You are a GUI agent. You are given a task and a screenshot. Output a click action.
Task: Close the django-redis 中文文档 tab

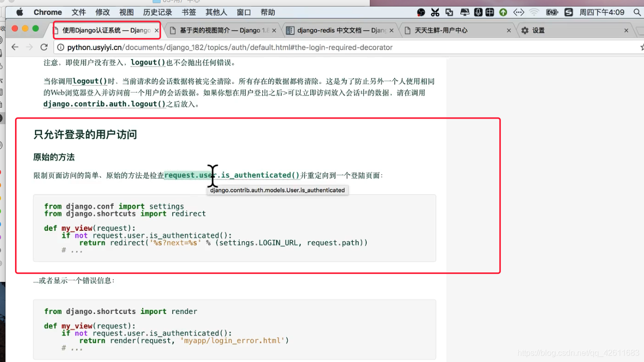tap(391, 31)
